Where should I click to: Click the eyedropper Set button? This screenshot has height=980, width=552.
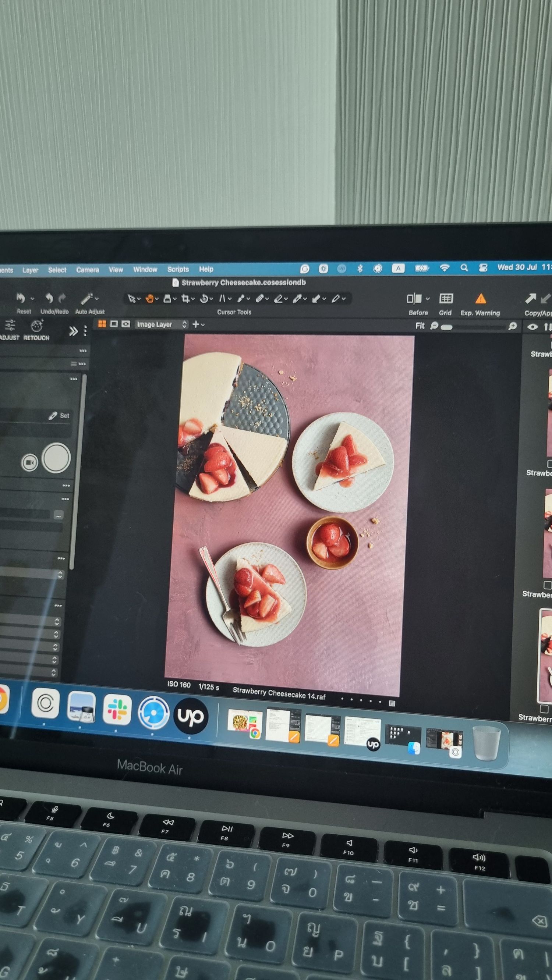point(59,416)
